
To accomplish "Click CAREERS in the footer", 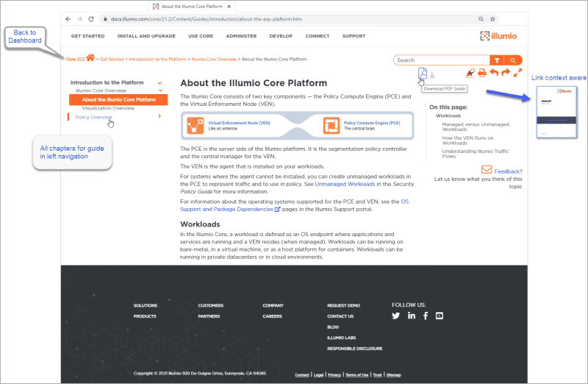I will (272, 316).
